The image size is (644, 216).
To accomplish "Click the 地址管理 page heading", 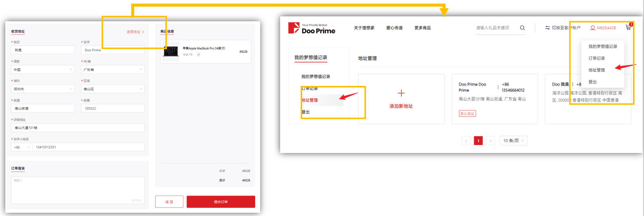I will click(x=367, y=59).
